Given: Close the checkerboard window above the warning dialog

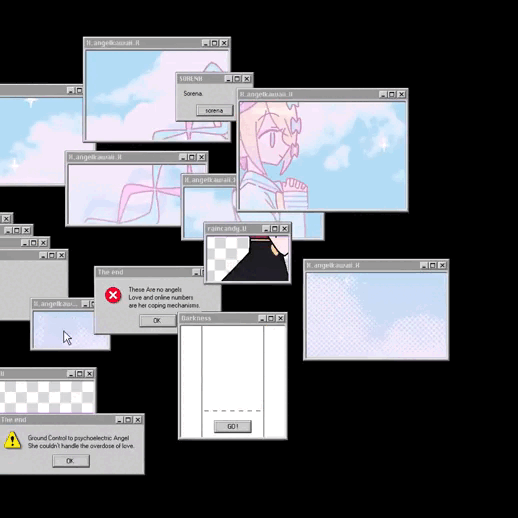Looking at the screenshot, I should tap(89, 374).
